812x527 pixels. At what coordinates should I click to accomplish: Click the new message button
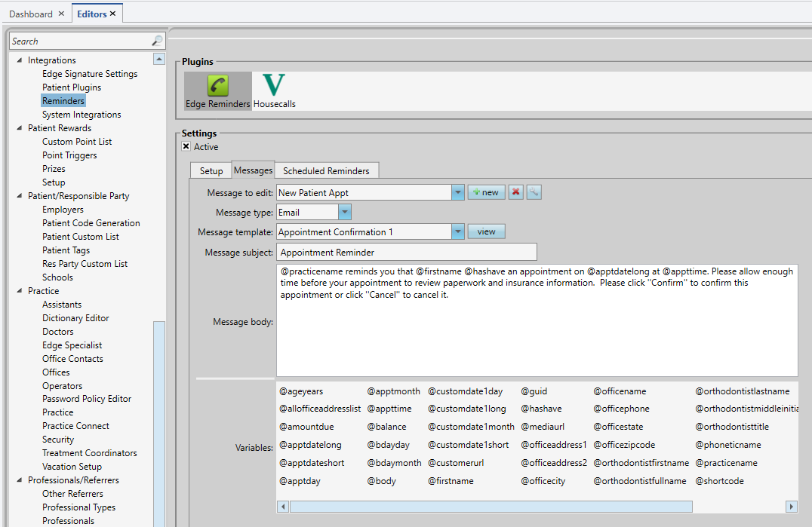click(x=486, y=192)
